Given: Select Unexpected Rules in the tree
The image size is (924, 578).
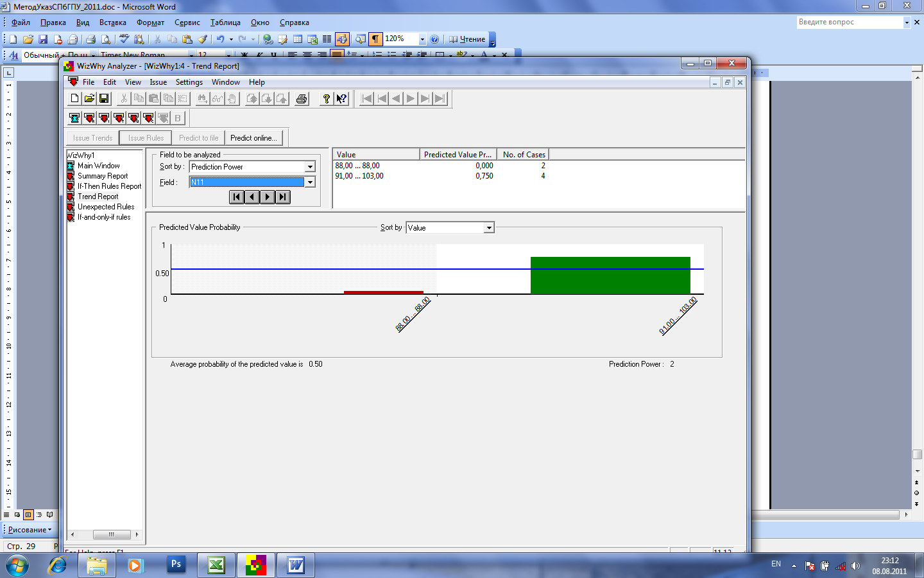Looking at the screenshot, I should [x=106, y=207].
